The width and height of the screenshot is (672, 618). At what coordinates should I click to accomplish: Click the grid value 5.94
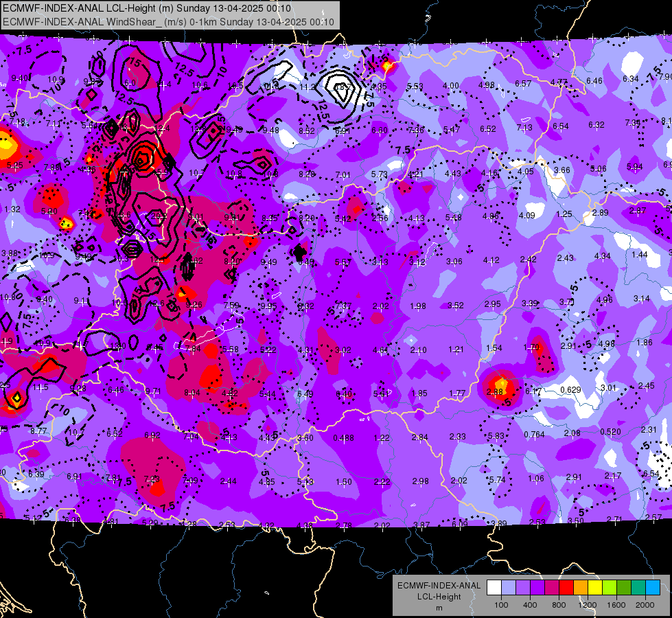coord(634,166)
